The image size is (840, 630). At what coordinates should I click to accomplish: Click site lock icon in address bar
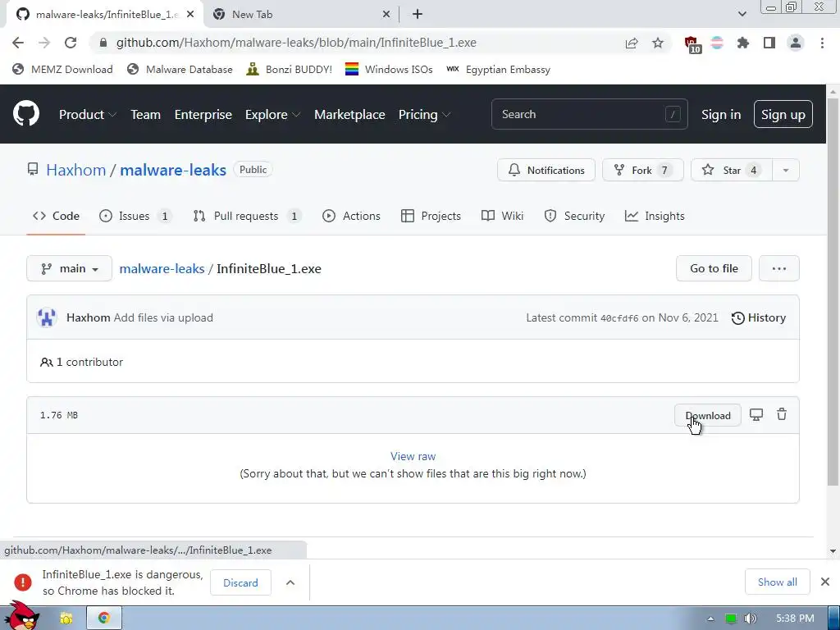tap(103, 43)
